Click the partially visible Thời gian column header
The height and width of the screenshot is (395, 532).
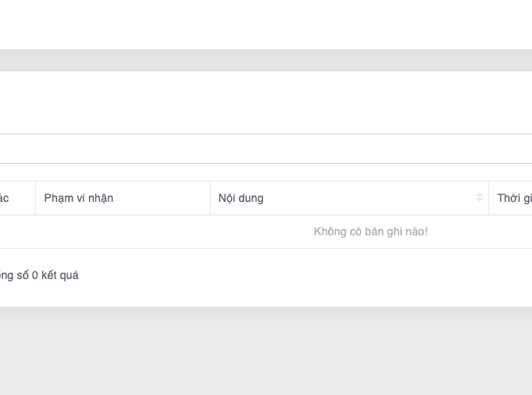pos(514,198)
